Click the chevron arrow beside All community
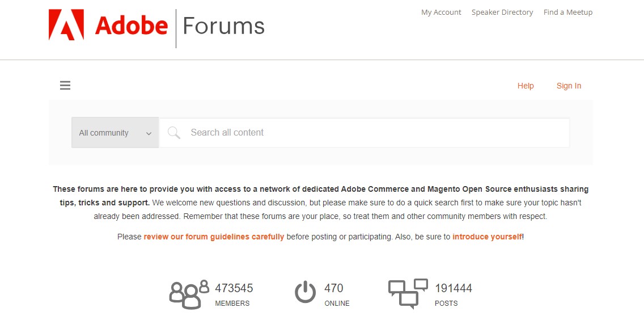This screenshot has width=644, height=316. (149, 133)
